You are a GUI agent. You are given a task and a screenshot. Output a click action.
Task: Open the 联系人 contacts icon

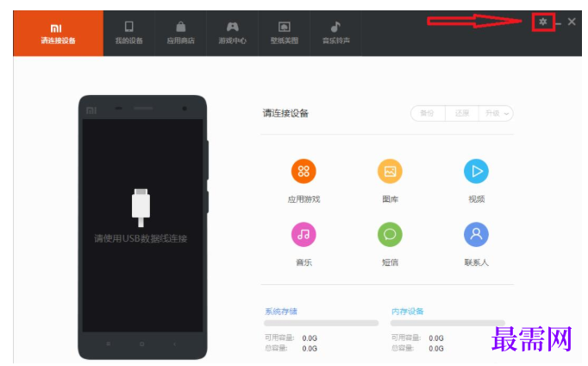[x=476, y=235]
